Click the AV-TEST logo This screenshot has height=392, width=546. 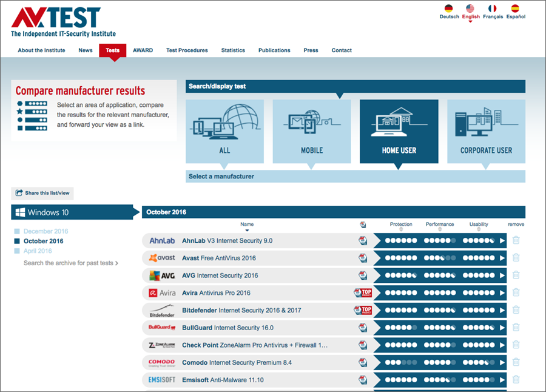click(x=63, y=22)
